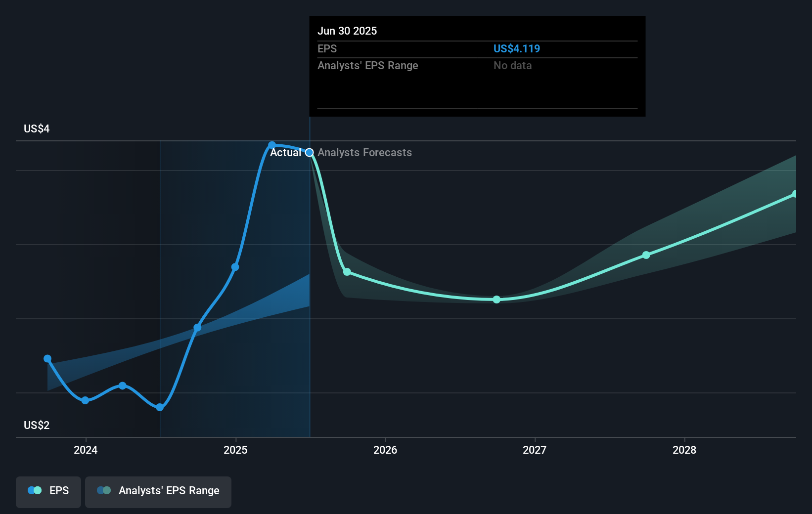Select the first forecast point after Actual
The width and height of the screenshot is (812, 514).
[x=347, y=272]
